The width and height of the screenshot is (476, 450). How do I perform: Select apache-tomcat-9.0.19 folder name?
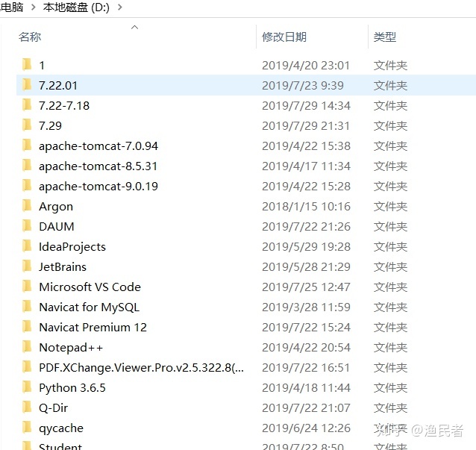[x=98, y=187]
